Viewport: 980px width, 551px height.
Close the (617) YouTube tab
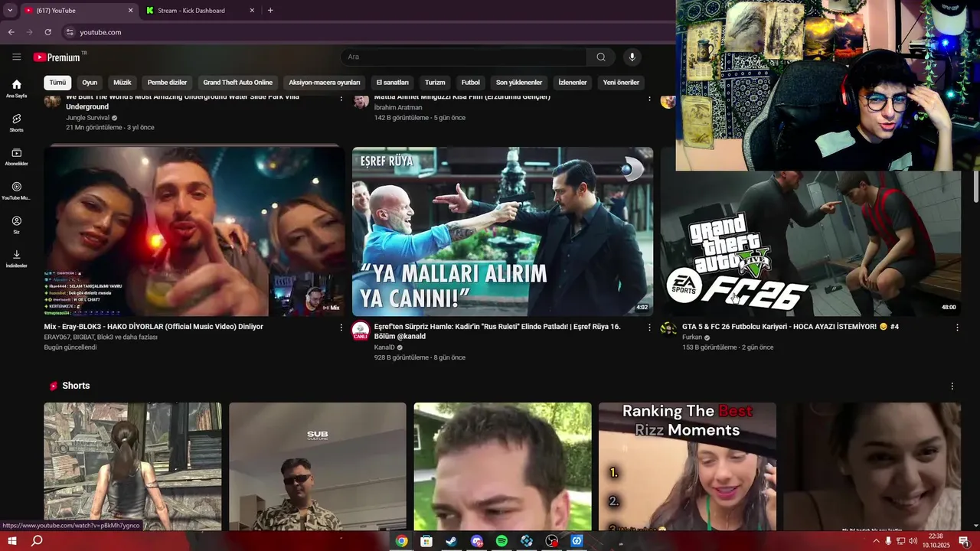point(130,11)
